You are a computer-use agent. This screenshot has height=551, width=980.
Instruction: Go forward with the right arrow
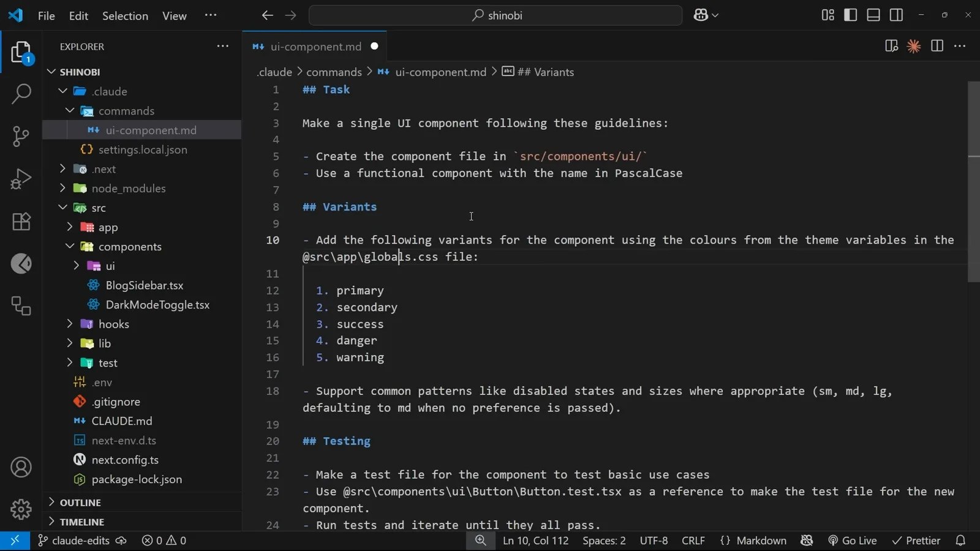pos(291,15)
